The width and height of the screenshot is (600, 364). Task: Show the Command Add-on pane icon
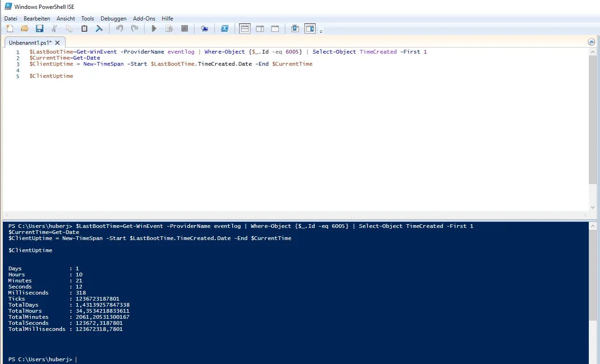[310, 29]
